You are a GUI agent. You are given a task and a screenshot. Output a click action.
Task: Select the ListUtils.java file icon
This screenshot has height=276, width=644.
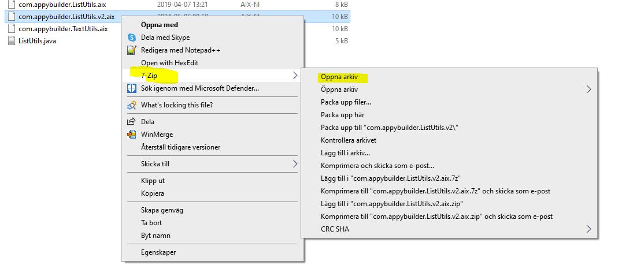(12, 41)
